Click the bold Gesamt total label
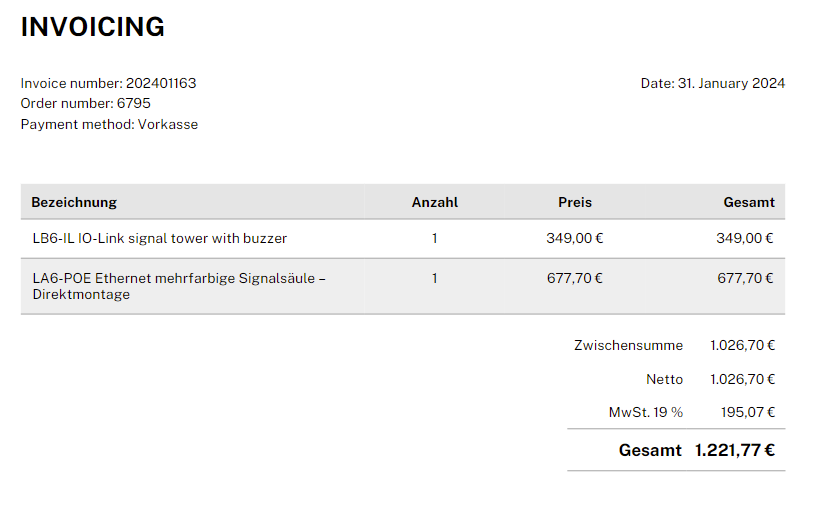This screenshot has width=815, height=529. [650, 450]
